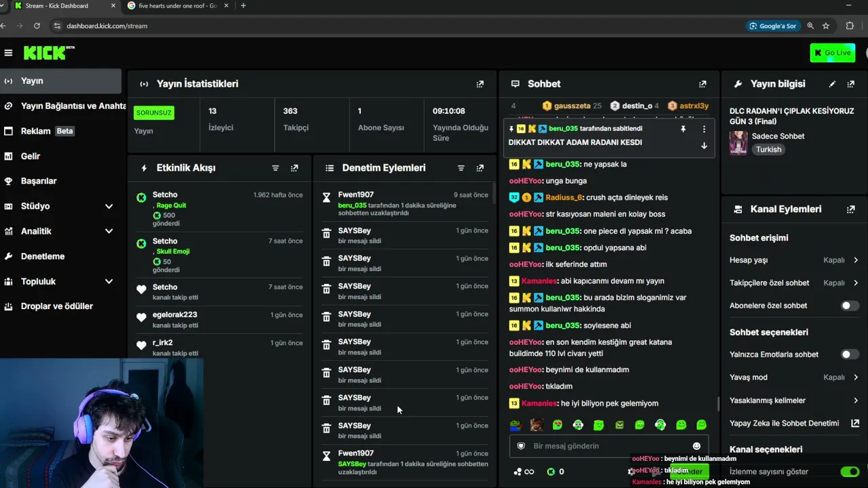Click the Google'a Sor button

tap(772, 26)
